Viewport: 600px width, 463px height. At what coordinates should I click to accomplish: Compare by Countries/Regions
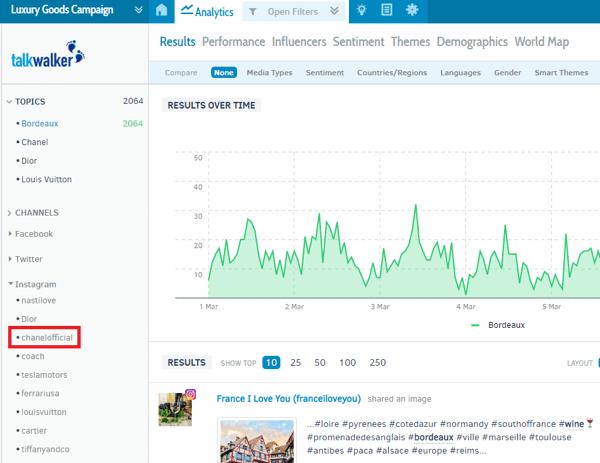(392, 73)
